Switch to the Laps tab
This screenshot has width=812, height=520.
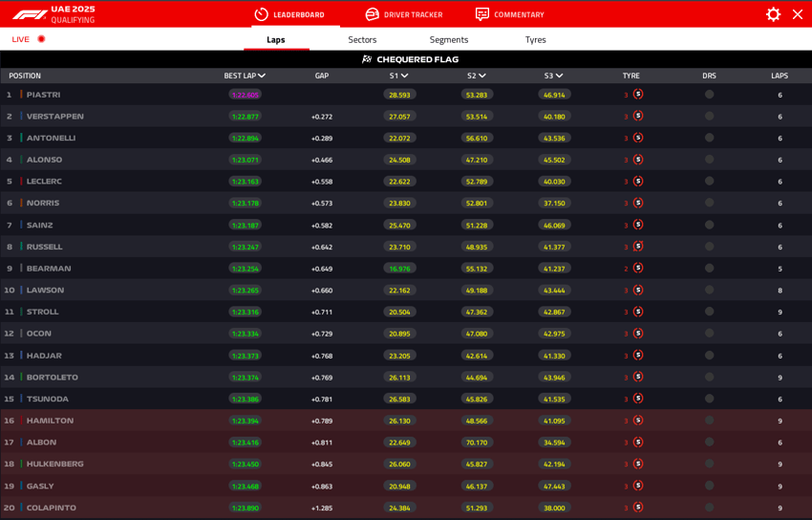point(276,39)
